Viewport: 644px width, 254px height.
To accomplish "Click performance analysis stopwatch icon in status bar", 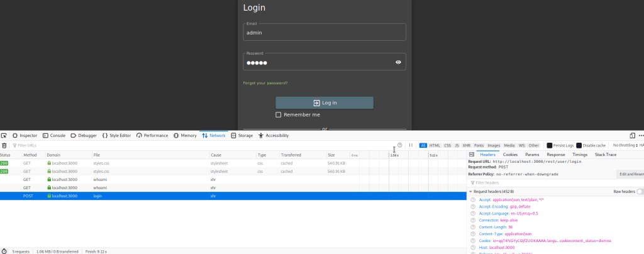I will point(4,251).
